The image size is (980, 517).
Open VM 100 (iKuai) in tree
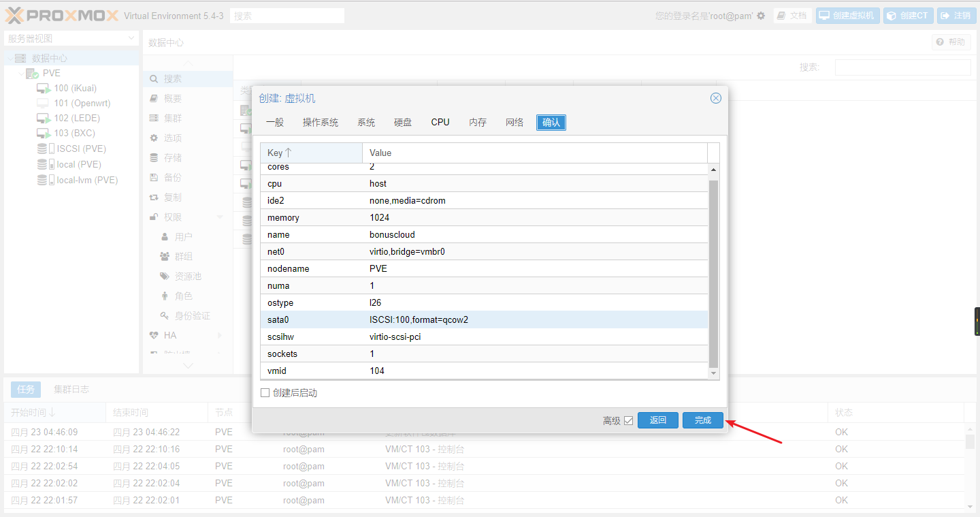(75, 88)
